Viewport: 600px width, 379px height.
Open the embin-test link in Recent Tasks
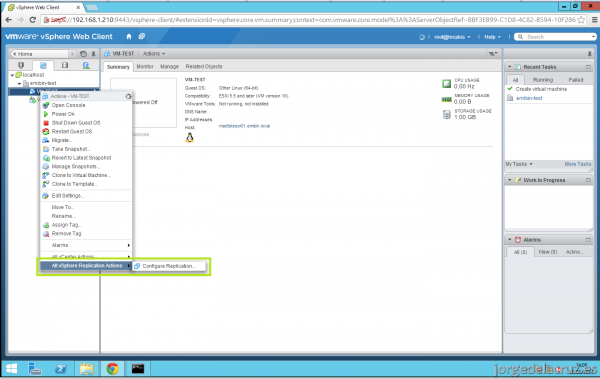(x=529, y=98)
